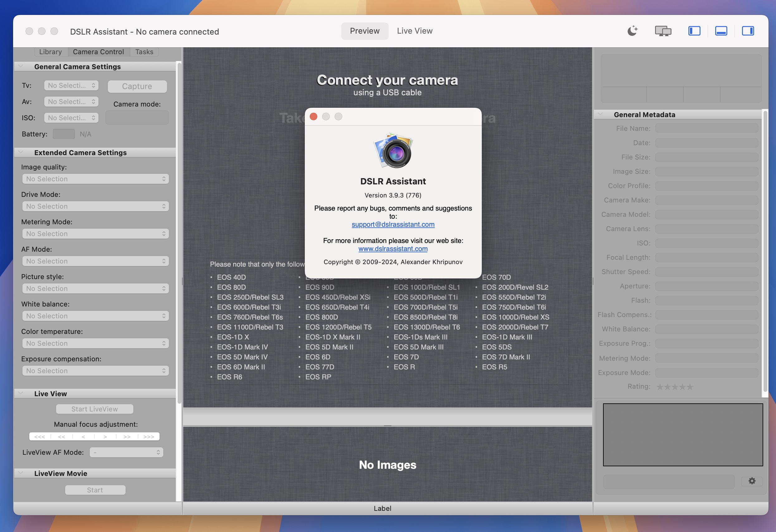Click the wide layout panel icon
Viewport: 776px width, 532px height.
(x=721, y=31)
